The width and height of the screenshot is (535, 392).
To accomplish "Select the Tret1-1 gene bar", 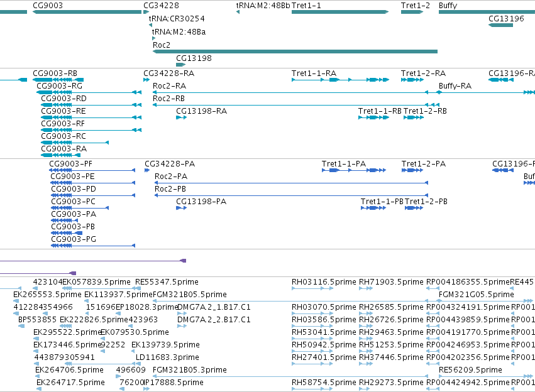I will 340,12.
